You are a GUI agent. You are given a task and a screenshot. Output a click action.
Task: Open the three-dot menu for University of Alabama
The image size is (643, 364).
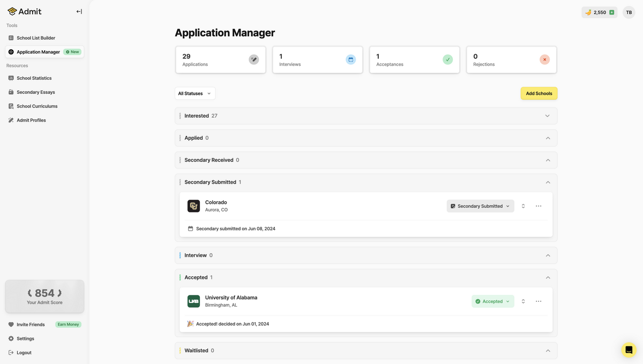pos(539,301)
